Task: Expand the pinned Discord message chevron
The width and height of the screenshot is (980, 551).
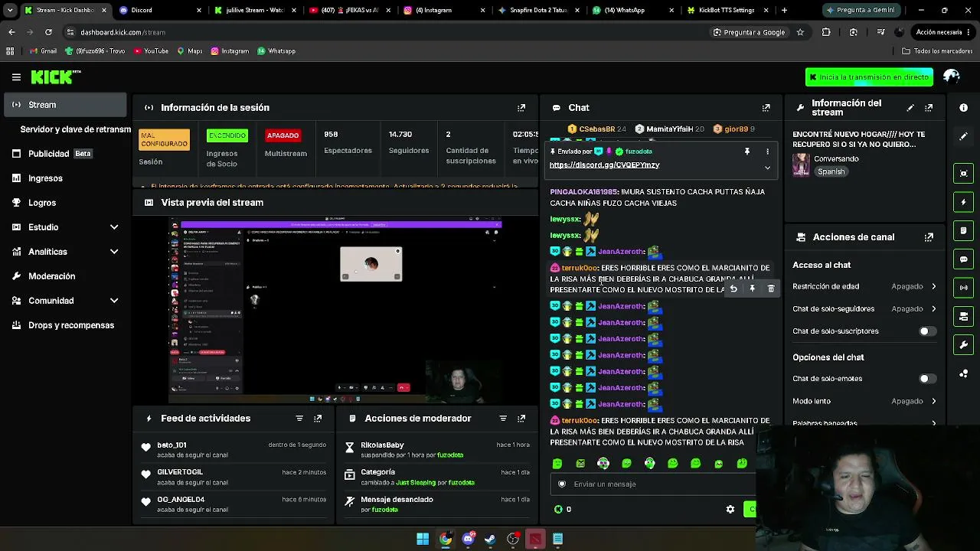Action: point(767,168)
